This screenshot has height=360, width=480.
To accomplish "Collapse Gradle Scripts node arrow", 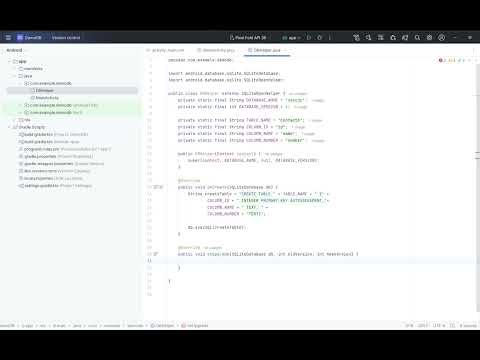I will (x=9, y=127).
